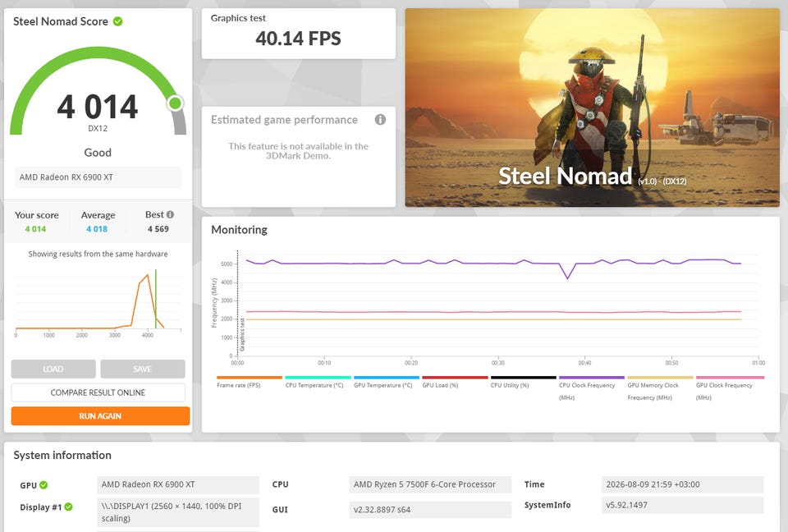
Task: Click the Graphics test marker on the chart
Action: [x=241, y=334]
